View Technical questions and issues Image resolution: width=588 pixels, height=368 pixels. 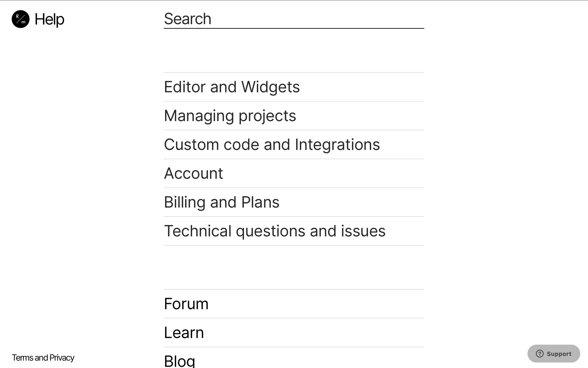(x=274, y=231)
